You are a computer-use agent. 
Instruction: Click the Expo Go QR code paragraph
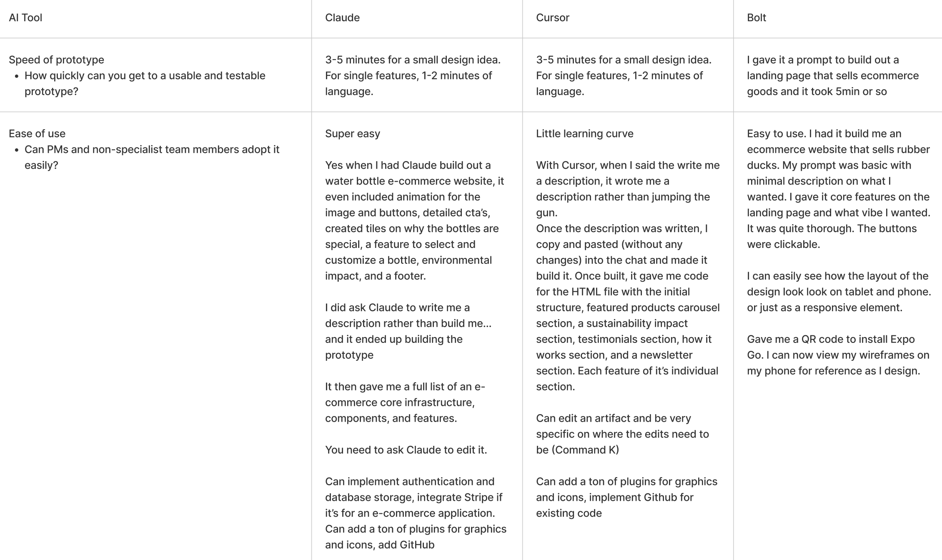click(838, 355)
